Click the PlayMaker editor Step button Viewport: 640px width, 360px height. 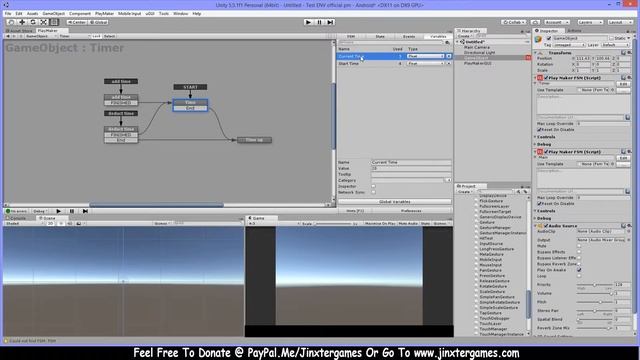[x=85, y=211]
